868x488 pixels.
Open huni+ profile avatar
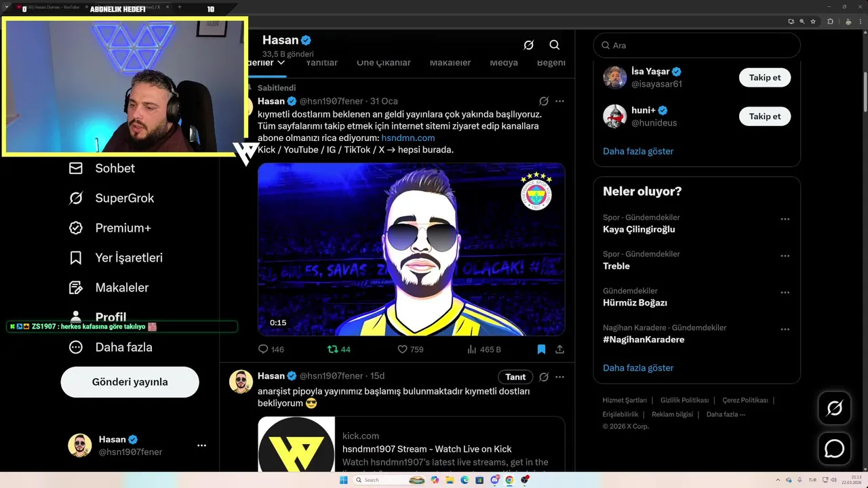click(614, 116)
